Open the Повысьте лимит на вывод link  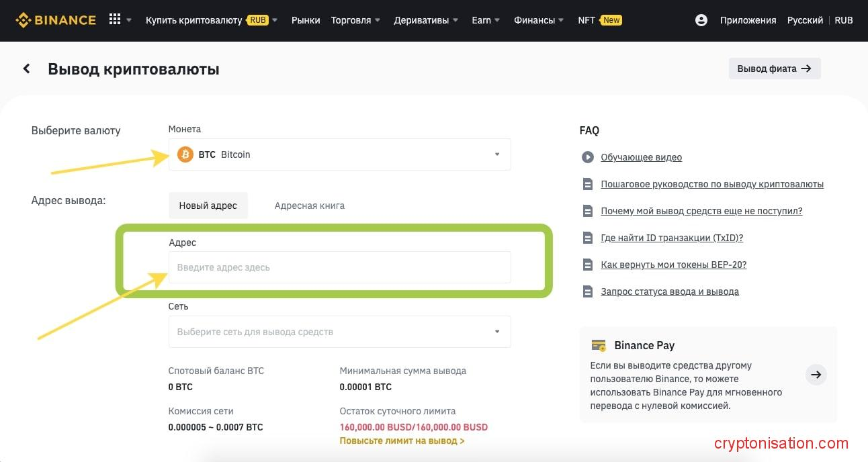tap(402, 441)
